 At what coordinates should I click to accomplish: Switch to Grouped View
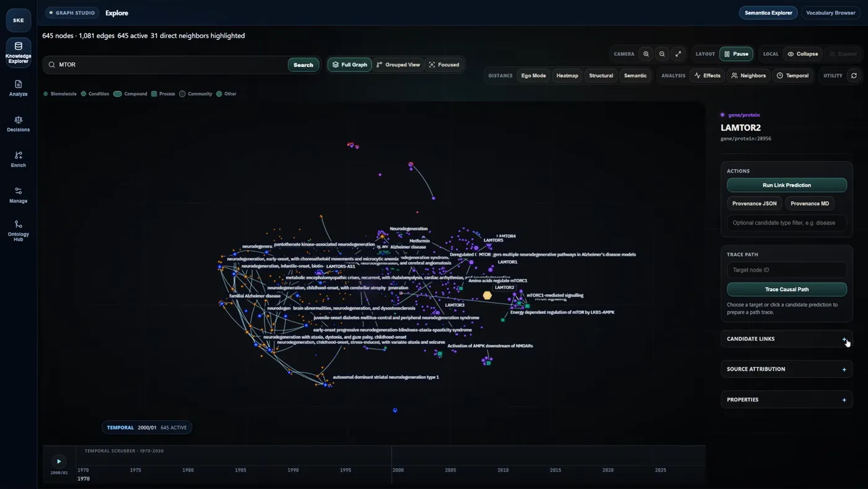coord(398,65)
